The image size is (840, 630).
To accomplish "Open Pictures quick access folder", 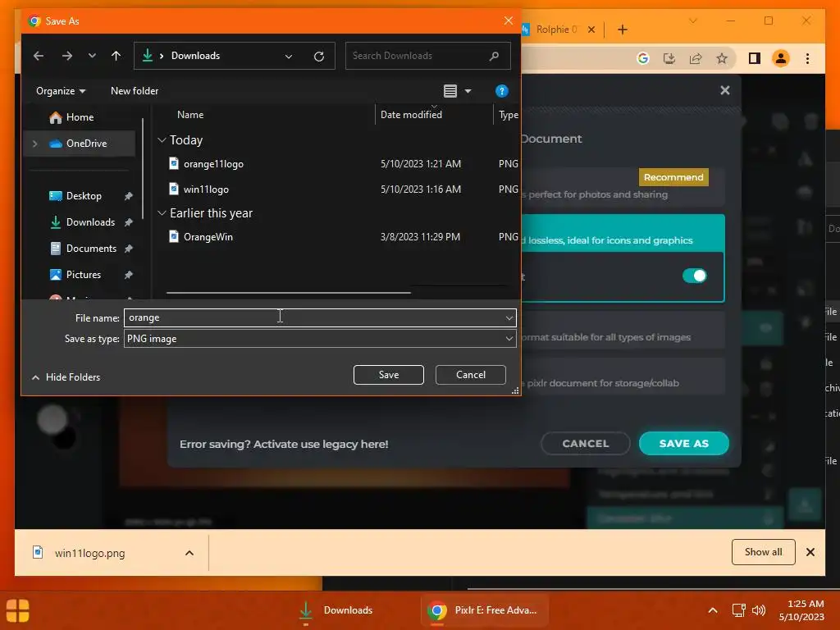I will (x=79, y=275).
